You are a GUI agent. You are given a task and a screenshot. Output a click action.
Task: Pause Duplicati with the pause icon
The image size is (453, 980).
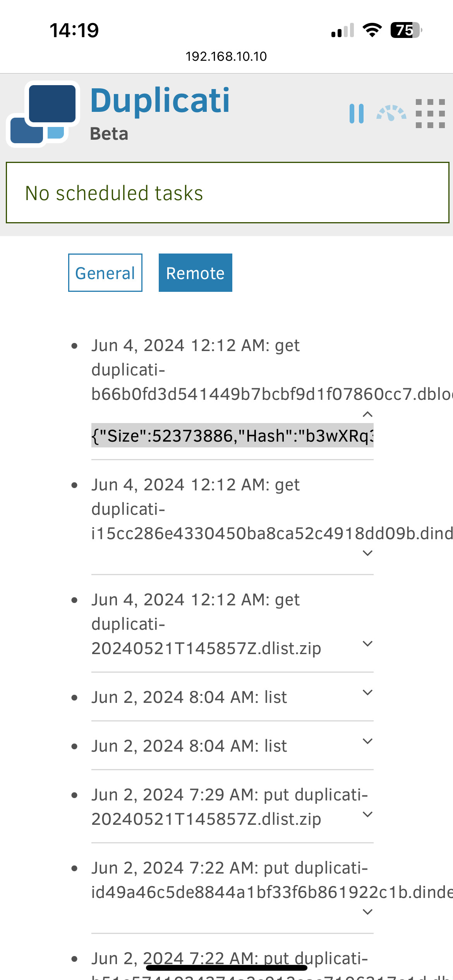357,113
